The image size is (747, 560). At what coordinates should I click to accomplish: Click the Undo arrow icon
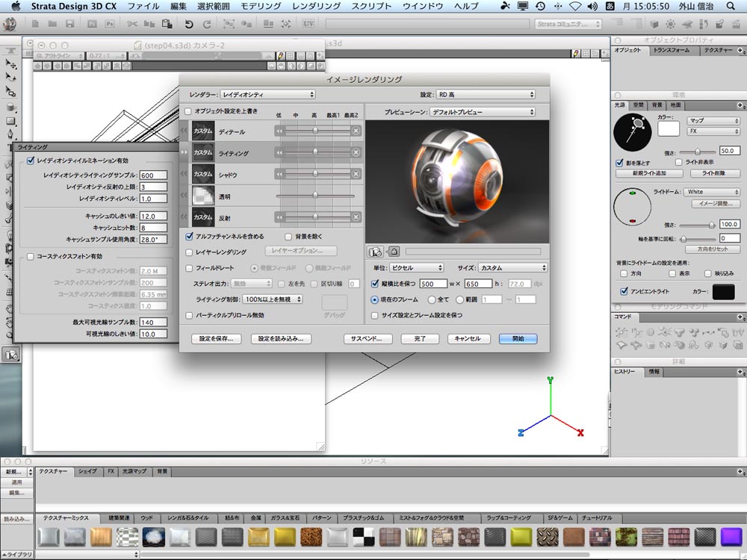(189, 24)
